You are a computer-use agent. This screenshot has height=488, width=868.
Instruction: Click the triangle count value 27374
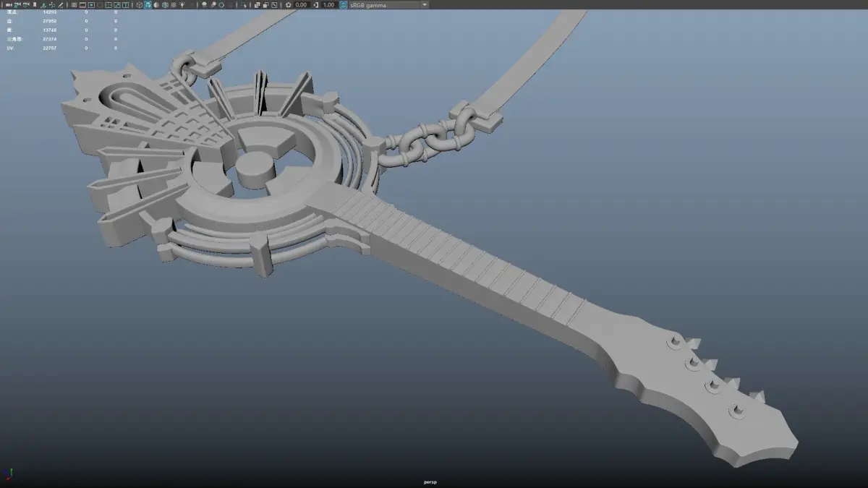tap(50, 39)
